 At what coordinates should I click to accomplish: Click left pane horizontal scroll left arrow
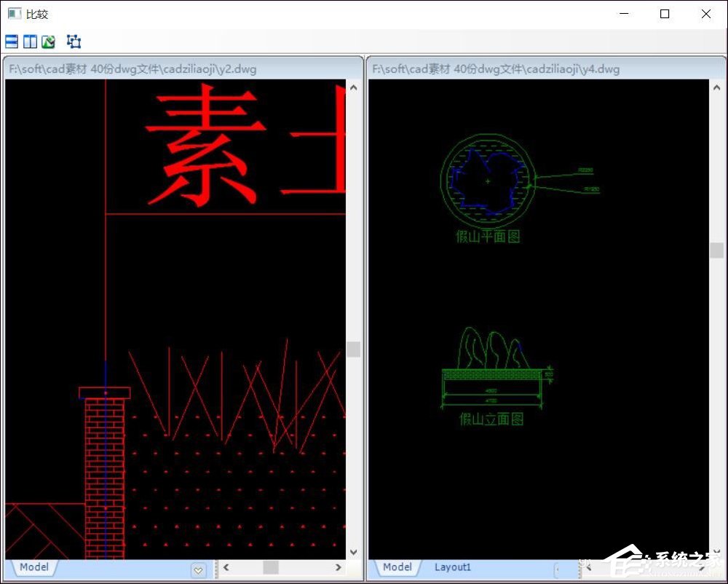click(226, 567)
